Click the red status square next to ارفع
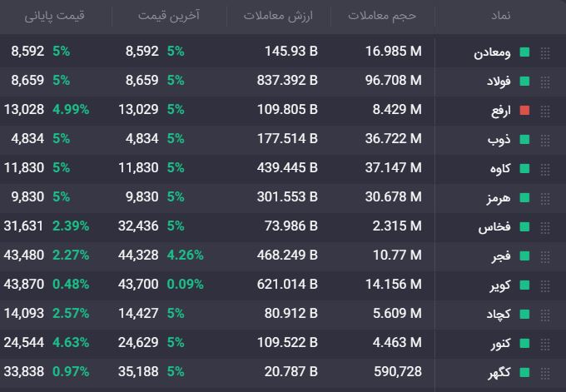This screenshot has width=566, height=392. click(x=524, y=111)
